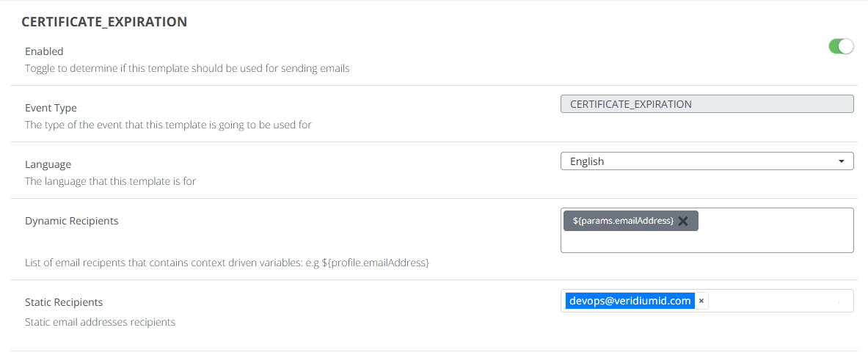
Task: Click the Language setting label
Action: coord(48,164)
